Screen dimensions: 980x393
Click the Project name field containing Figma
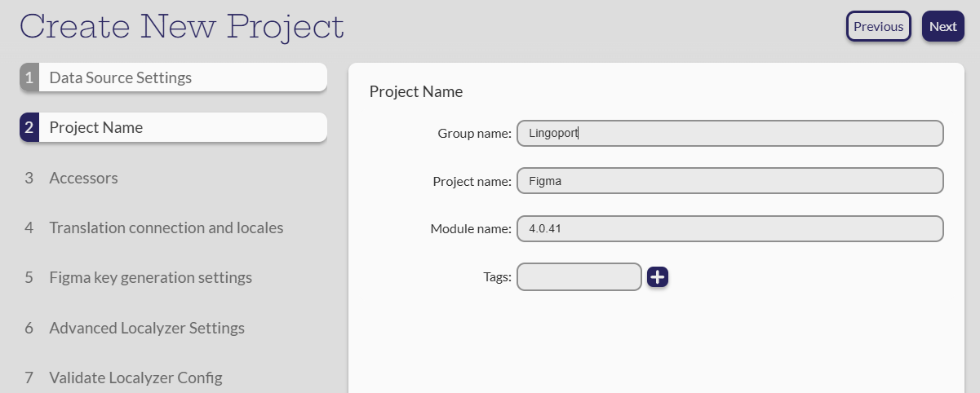[729, 181]
